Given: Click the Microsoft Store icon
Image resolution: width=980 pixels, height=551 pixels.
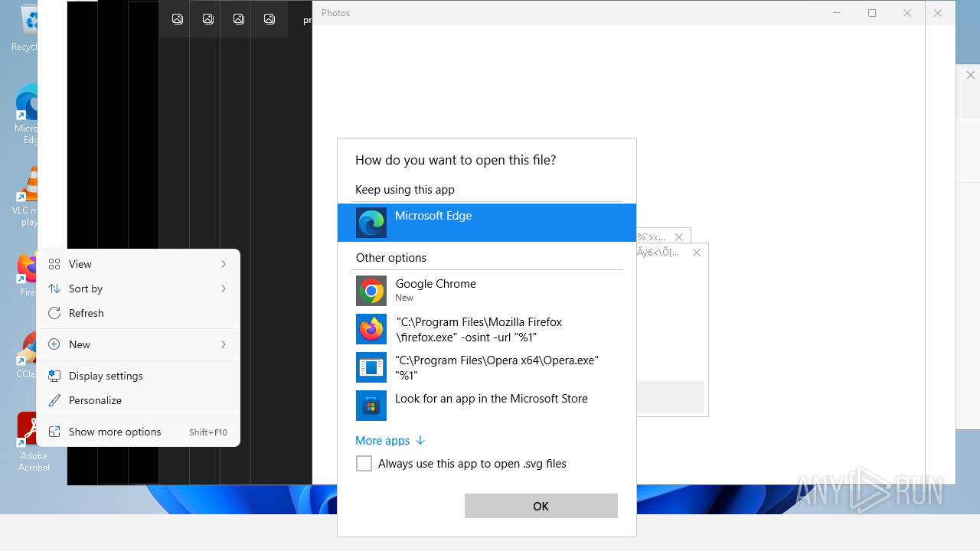Looking at the screenshot, I should [371, 406].
